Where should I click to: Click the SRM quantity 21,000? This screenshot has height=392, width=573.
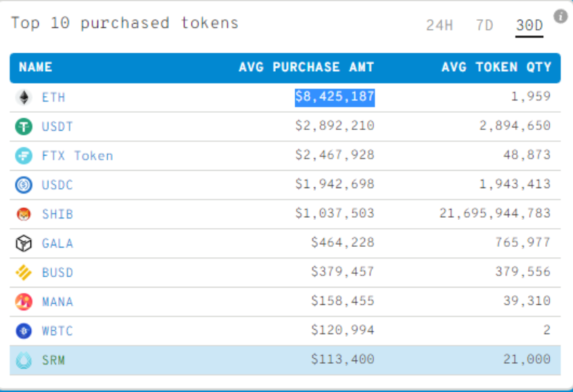[527, 360]
